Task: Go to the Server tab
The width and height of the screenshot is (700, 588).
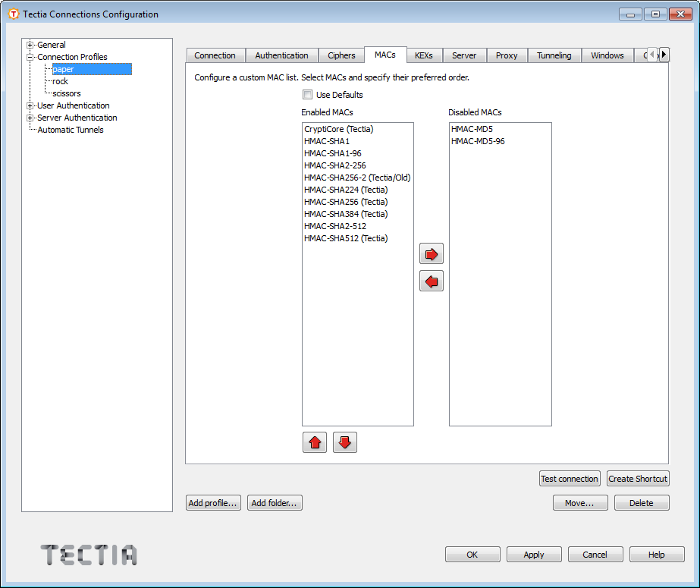Action: point(464,55)
